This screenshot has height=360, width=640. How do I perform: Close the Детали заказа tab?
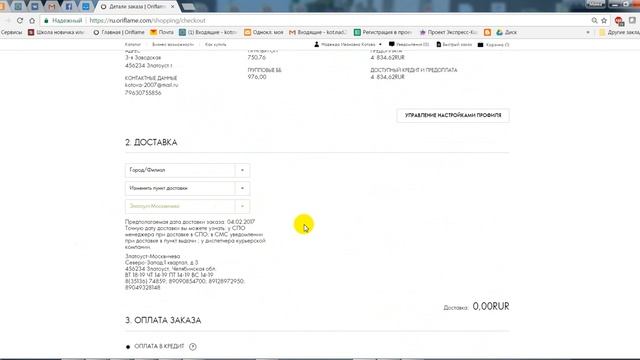173,7
